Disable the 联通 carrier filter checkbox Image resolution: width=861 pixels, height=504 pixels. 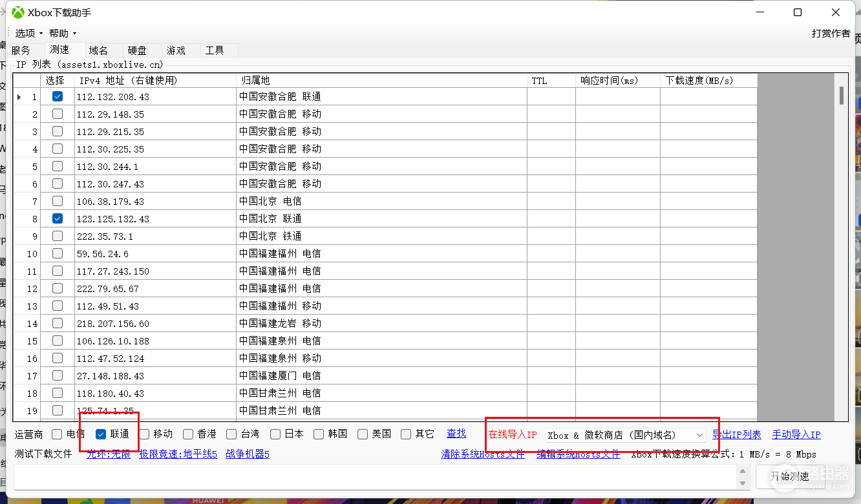point(101,434)
